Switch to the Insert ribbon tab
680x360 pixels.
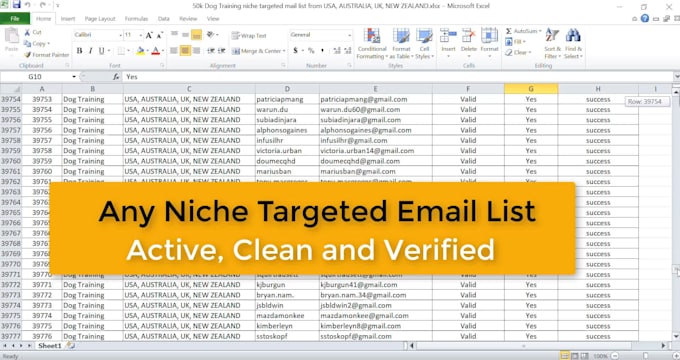point(68,19)
